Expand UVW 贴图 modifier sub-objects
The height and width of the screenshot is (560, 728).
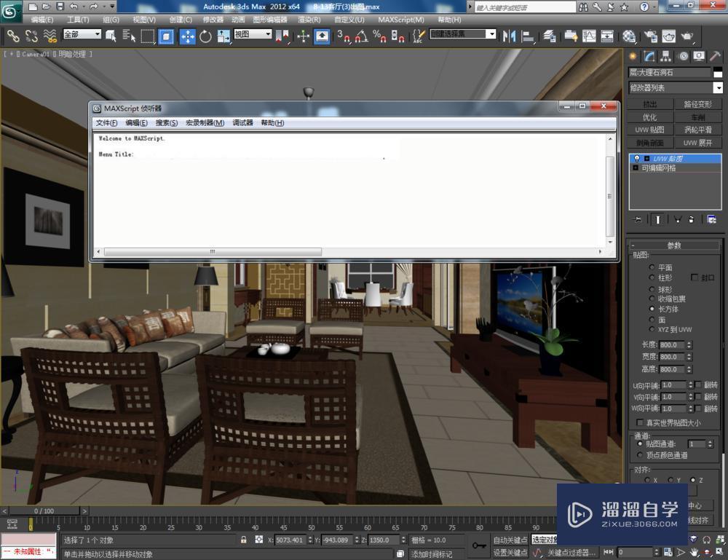(646, 158)
